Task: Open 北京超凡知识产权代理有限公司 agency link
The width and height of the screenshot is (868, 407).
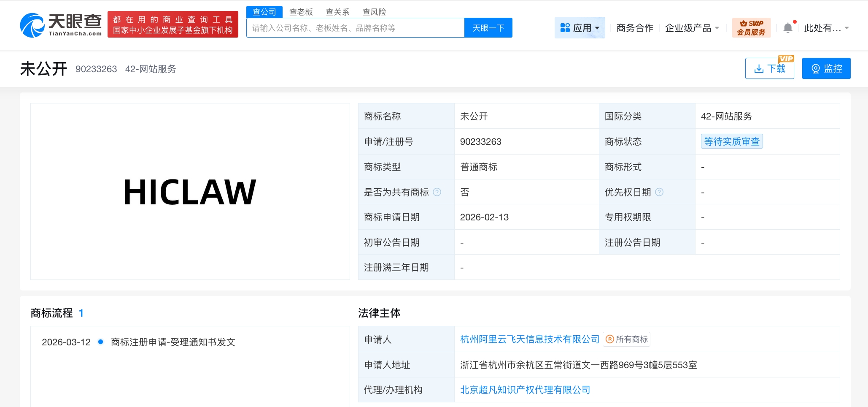Action: [525, 390]
